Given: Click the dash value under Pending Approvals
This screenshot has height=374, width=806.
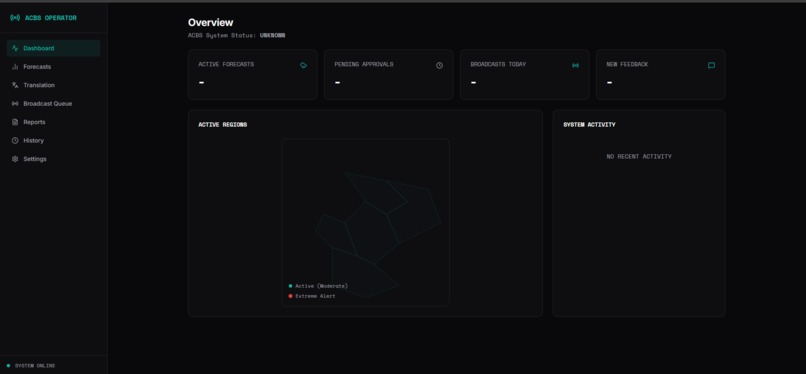Looking at the screenshot, I should (337, 82).
